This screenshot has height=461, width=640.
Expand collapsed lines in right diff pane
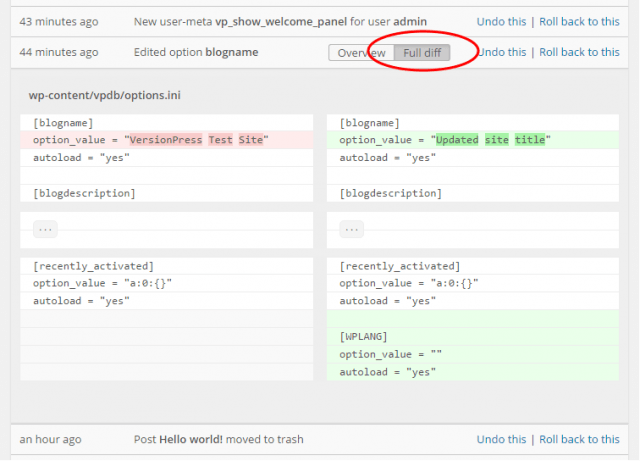(x=351, y=229)
